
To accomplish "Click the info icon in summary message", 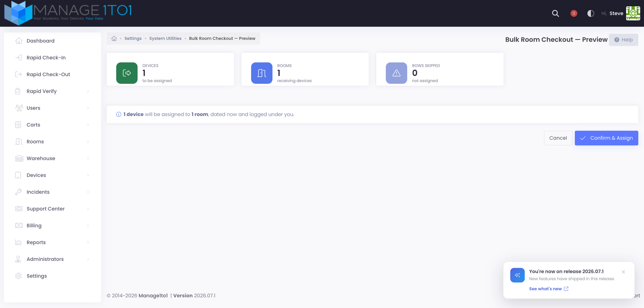I will coord(119,114).
